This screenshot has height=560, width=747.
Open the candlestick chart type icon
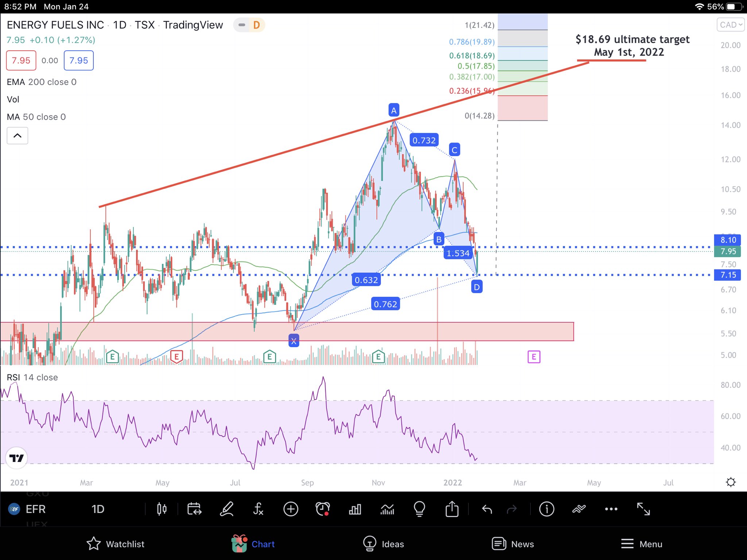(162, 509)
